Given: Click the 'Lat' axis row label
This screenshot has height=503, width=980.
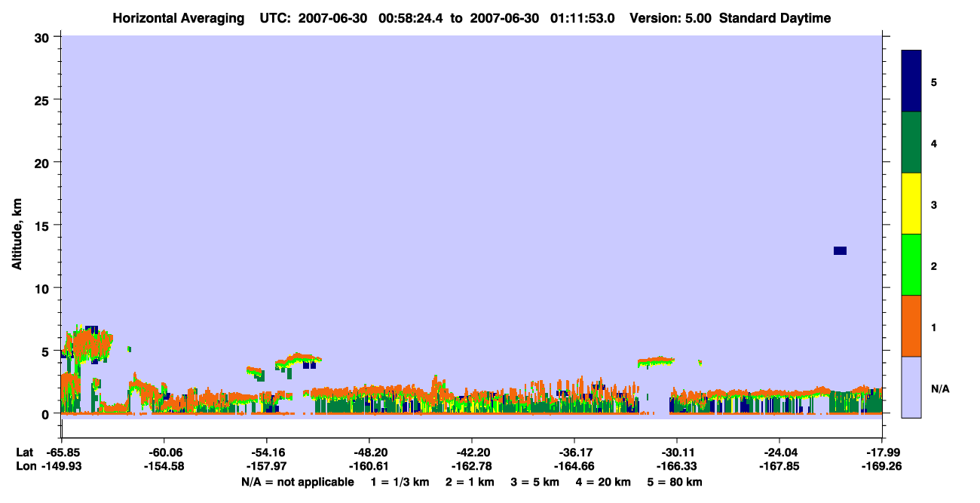Looking at the screenshot, I should [24, 452].
